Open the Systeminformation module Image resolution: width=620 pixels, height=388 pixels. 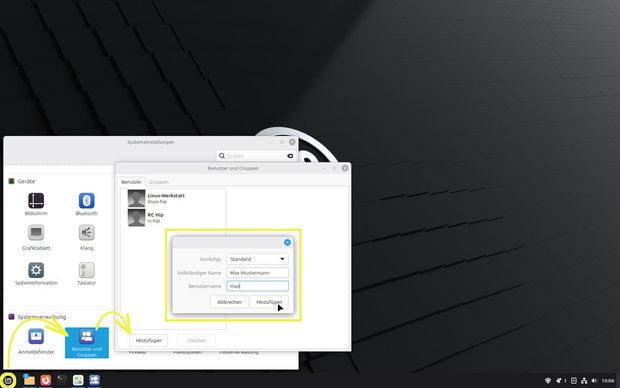pos(36,273)
